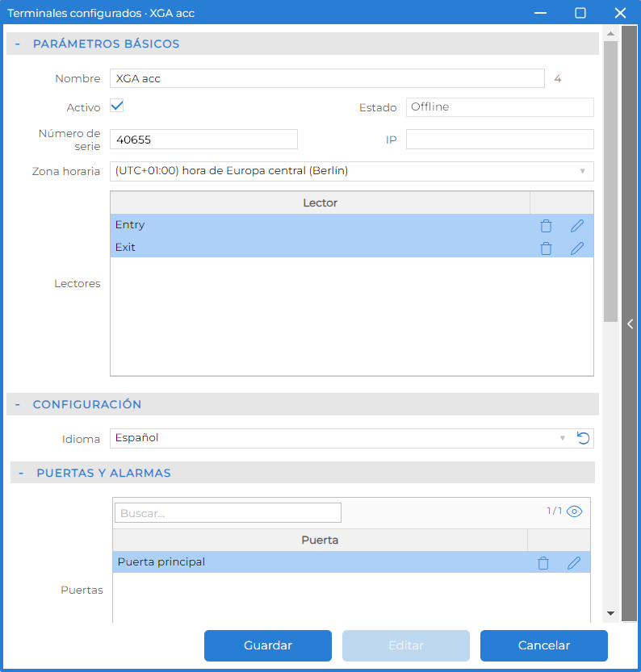The height and width of the screenshot is (672, 641).
Task: Close the Terminales configurados window
Action: (620, 13)
